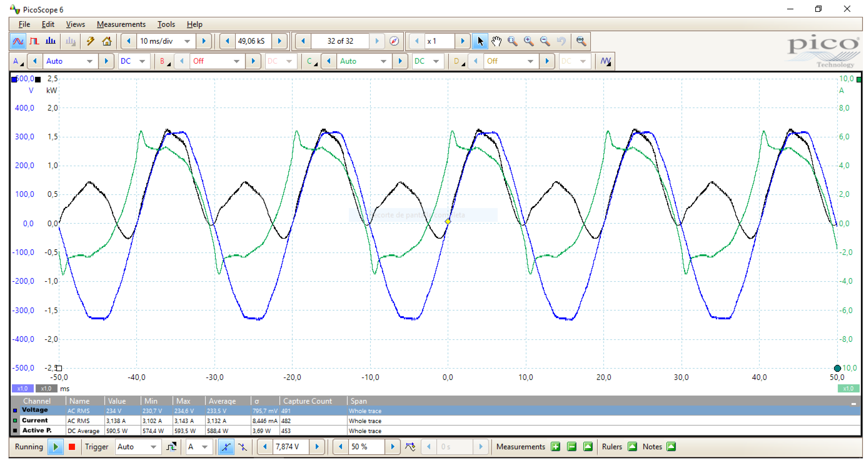This screenshot has width=868, height=465.
Task: Open the Tools menu
Action: click(166, 24)
